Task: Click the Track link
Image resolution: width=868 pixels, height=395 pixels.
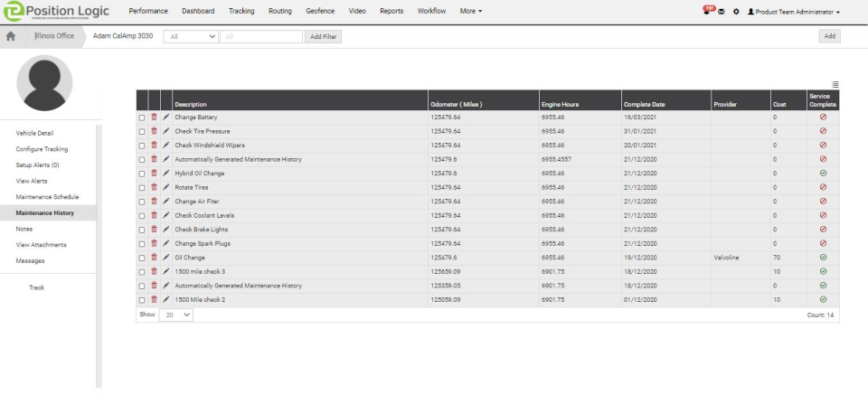Action: click(x=36, y=287)
